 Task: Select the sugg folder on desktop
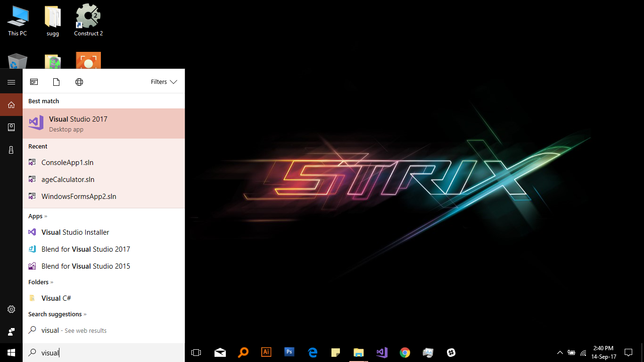tap(53, 21)
